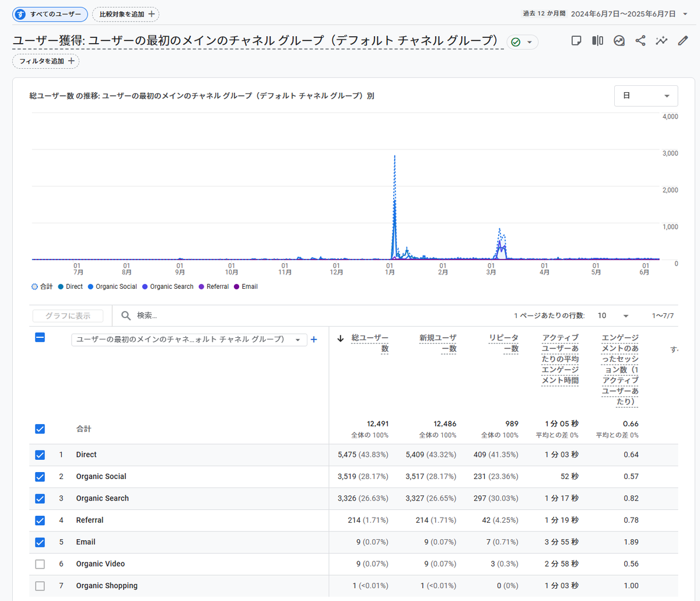Viewport: 700px width, 601px height.
Task: Click total 12,491 users value
Action: pos(377,424)
